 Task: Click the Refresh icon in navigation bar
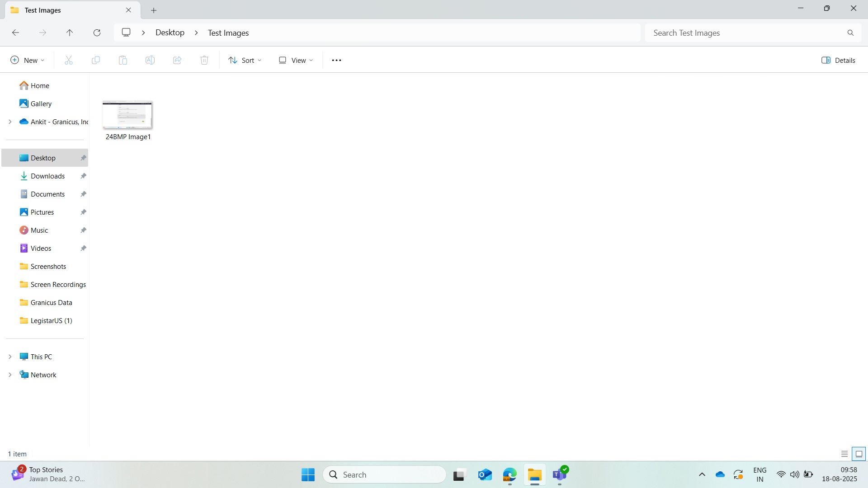coord(97,33)
